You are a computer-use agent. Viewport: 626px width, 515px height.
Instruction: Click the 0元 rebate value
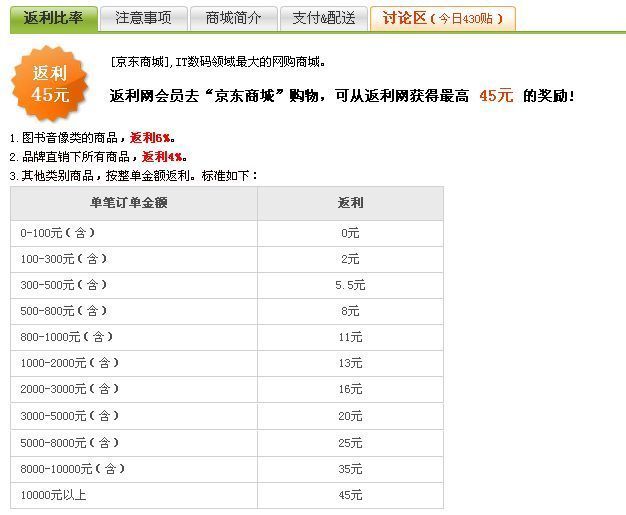pos(350,233)
